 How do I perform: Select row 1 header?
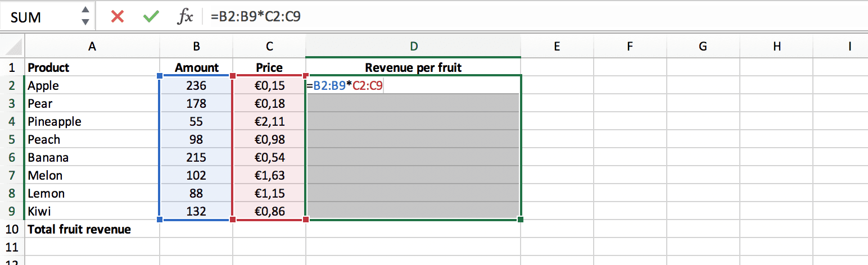12,67
